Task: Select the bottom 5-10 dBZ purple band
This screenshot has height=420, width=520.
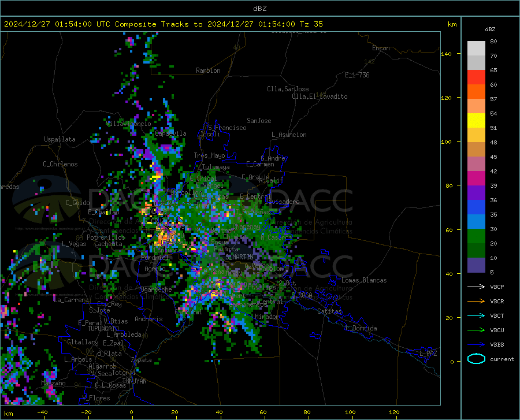Action: 476,265
